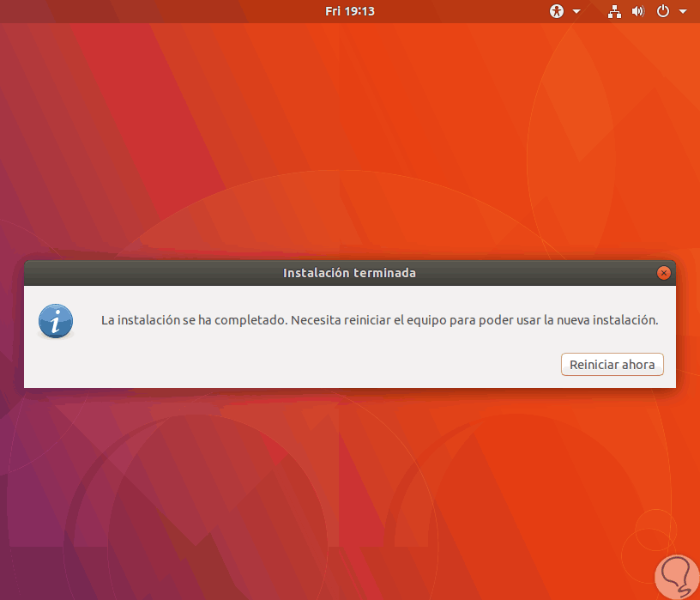Image resolution: width=700 pixels, height=600 pixels.
Task: Click the Reiniciar ahora button
Action: (612, 365)
